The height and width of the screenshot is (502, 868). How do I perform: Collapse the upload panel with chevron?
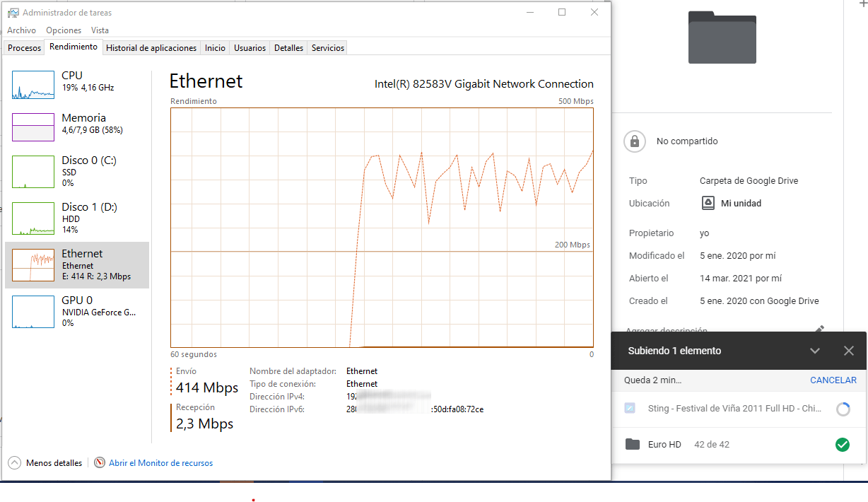tap(815, 351)
